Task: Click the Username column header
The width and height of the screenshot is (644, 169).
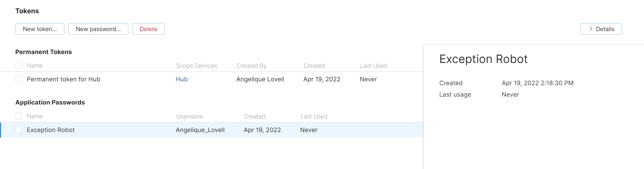Action: 190,116
